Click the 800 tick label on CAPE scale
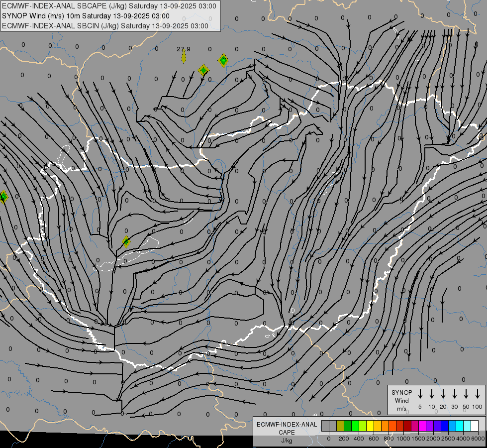Viewport: 487px width, 448px height. (x=389, y=439)
